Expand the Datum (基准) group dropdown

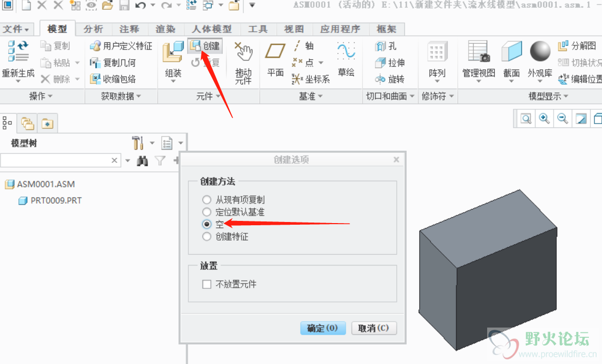pos(311,96)
